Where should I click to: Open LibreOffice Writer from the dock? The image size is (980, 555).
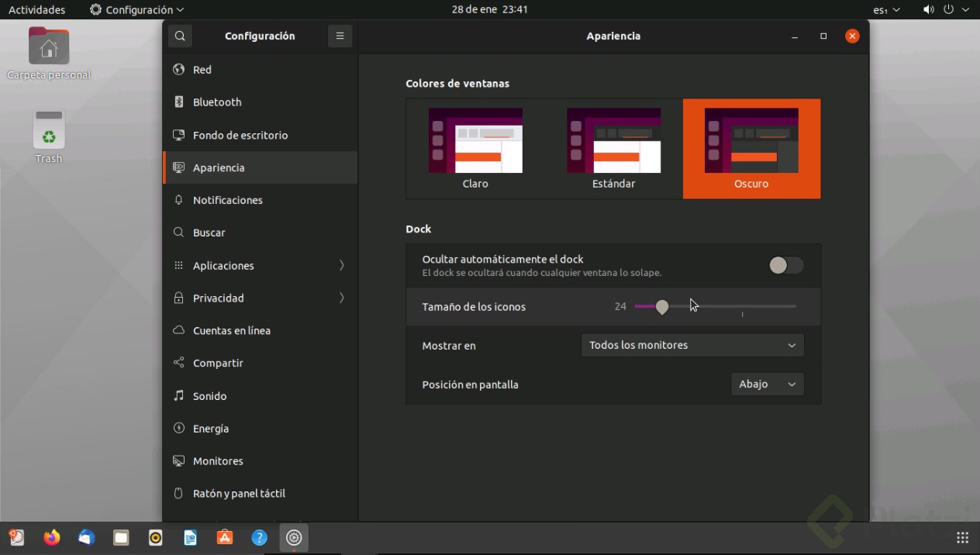190,538
